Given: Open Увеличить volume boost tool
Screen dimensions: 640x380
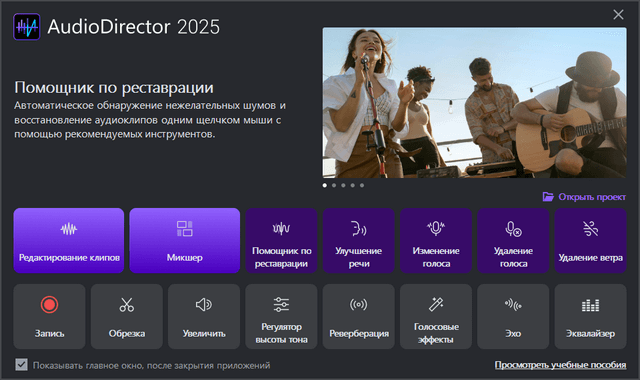Looking at the screenshot, I should (x=204, y=316).
